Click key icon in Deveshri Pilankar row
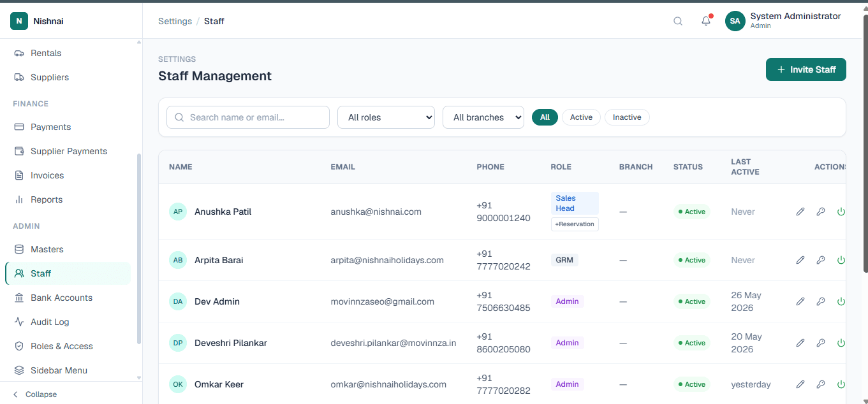The height and width of the screenshot is (404, 868). (821, 343)
